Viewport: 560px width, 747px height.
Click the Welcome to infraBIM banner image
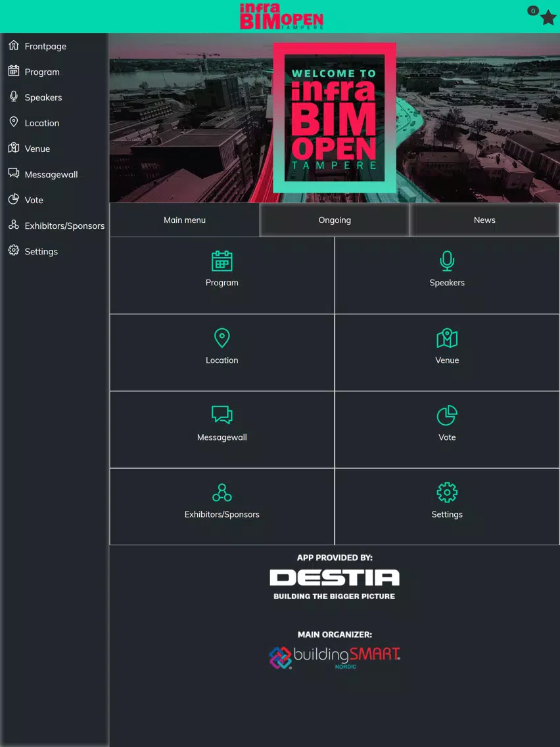tap(335, 118)
